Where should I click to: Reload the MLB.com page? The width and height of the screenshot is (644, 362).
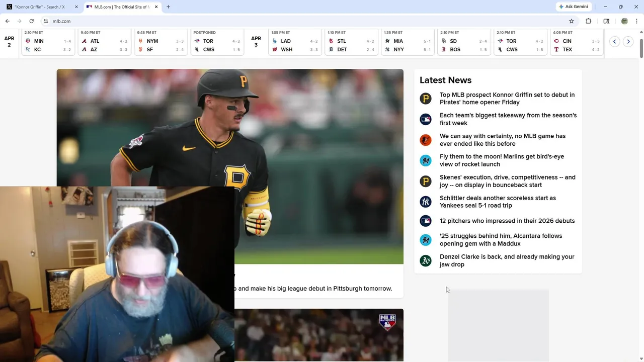pos(31,21)
